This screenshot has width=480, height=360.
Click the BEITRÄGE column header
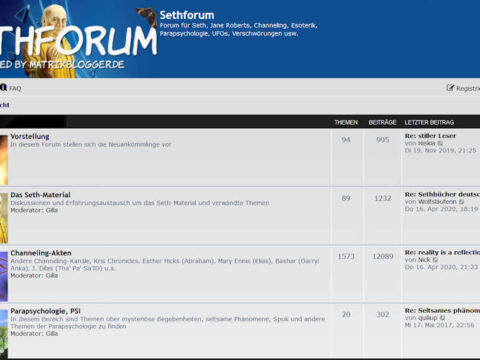pyautogui.click(x=382, y=122)
